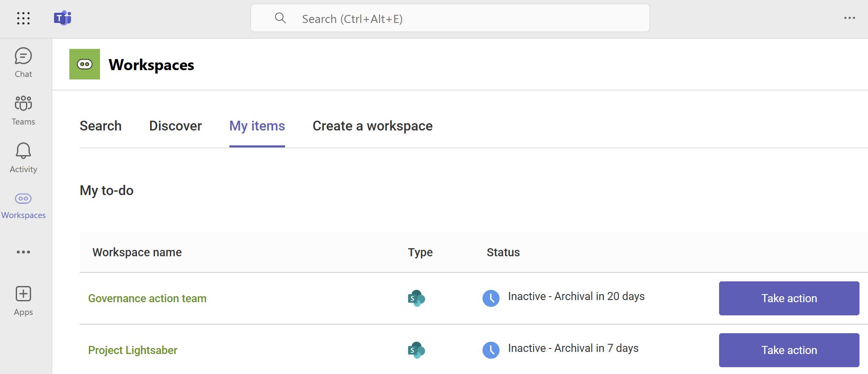Show more apps ellipsis in sidebar
Viewport: 868px width, 374px height.
23,252
